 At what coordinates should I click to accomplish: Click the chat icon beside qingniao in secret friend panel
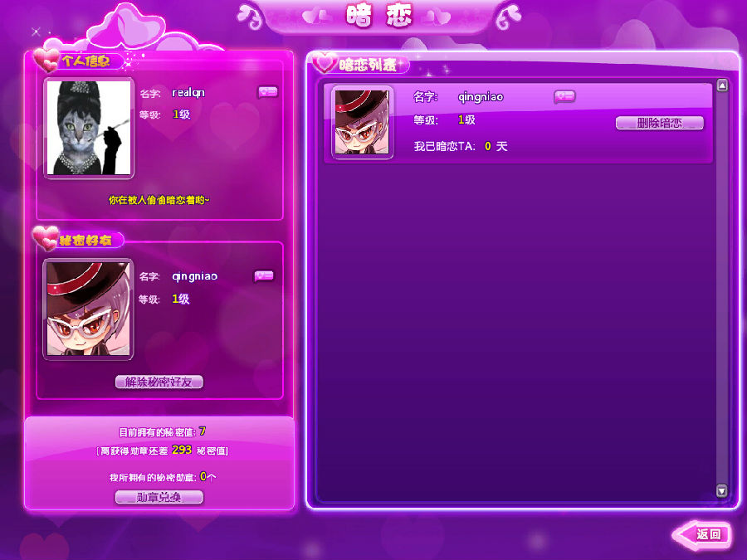[264, 276]
